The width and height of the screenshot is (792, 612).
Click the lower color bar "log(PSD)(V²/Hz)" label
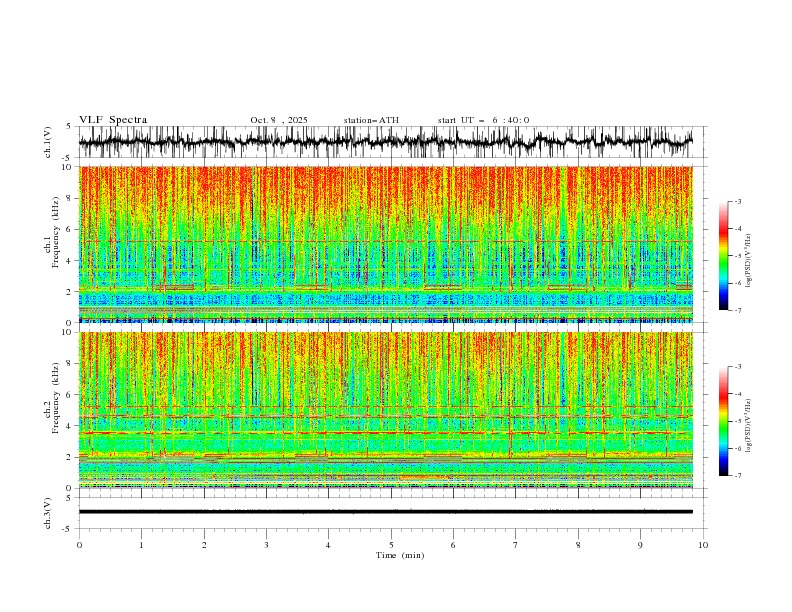[748, 426]
